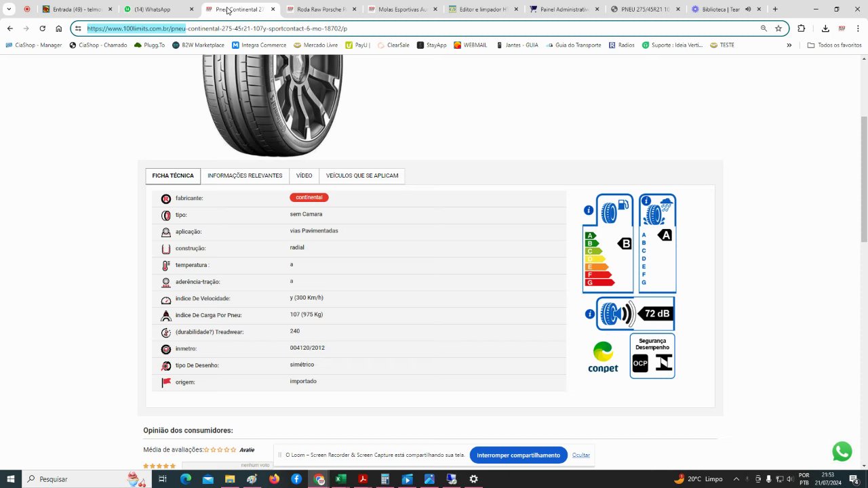Click Interromper compartilhamento button
868x488 pixels.
pos(519,455)
